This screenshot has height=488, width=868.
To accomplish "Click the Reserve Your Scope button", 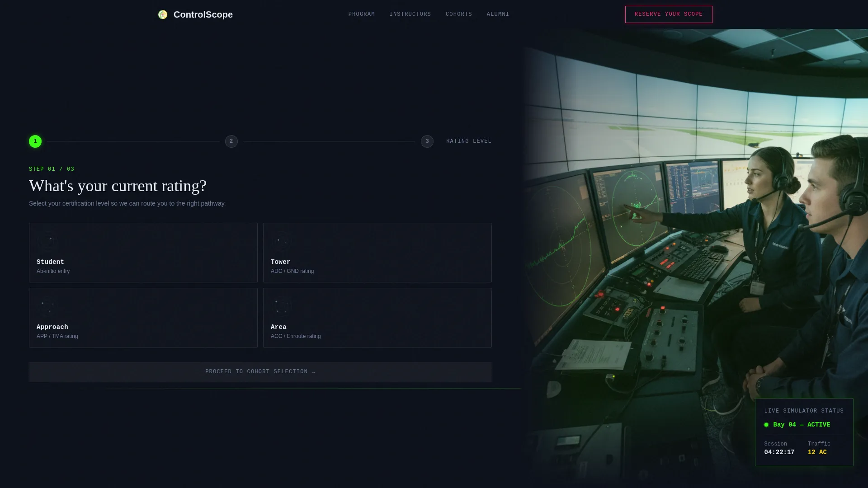I will pyautogui.click(x=669, y=14).
